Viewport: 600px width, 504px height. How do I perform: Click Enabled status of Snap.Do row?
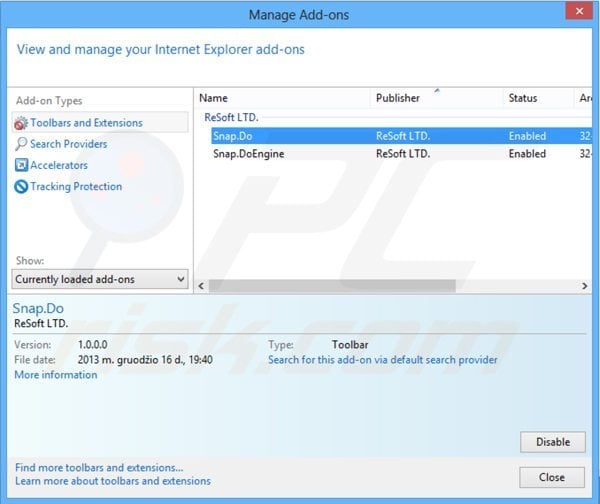(x=527, y=136)
